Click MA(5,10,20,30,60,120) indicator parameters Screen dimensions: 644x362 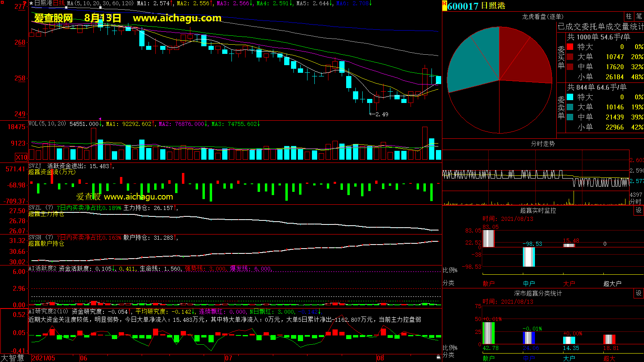tap(100, 3)
